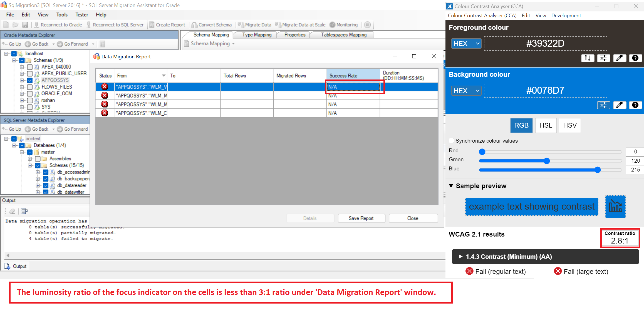Uncheck the db_datareader schema checkbox

pyautogui.click(x=46, y=185)
